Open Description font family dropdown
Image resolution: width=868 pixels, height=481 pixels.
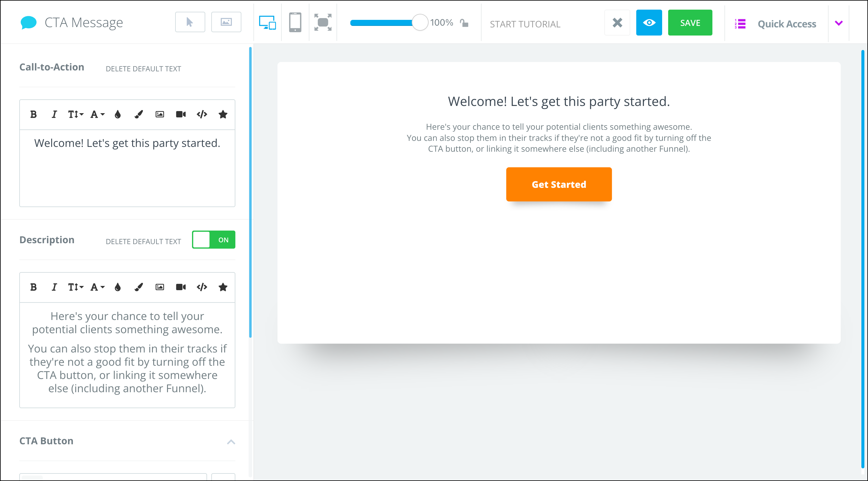coord(98,287)
